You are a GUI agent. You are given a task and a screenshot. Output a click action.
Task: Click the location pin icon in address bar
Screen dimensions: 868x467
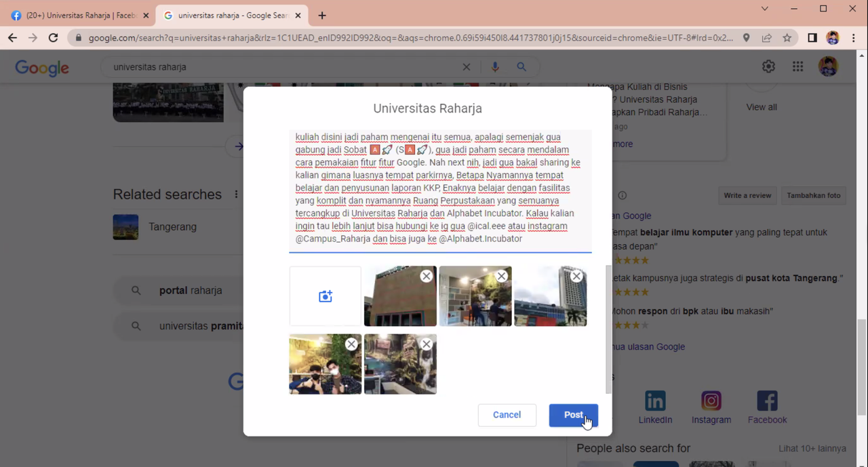pos(747,38)
